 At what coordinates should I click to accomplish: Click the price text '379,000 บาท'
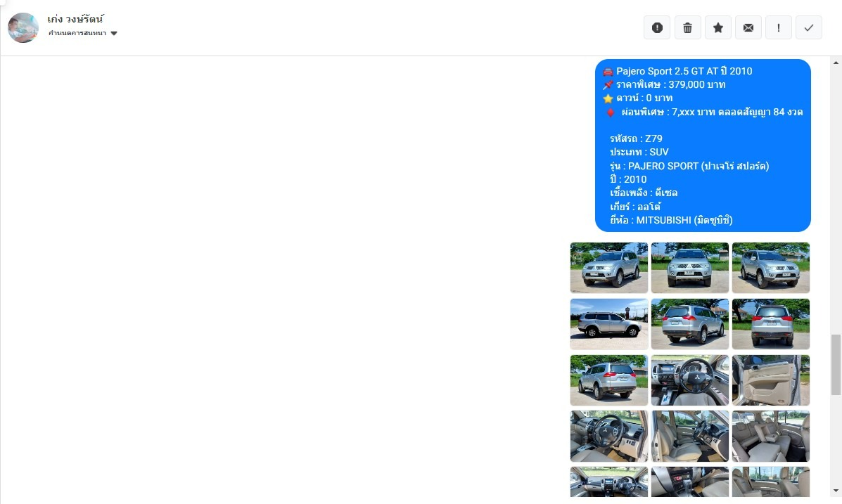point(697,84)
